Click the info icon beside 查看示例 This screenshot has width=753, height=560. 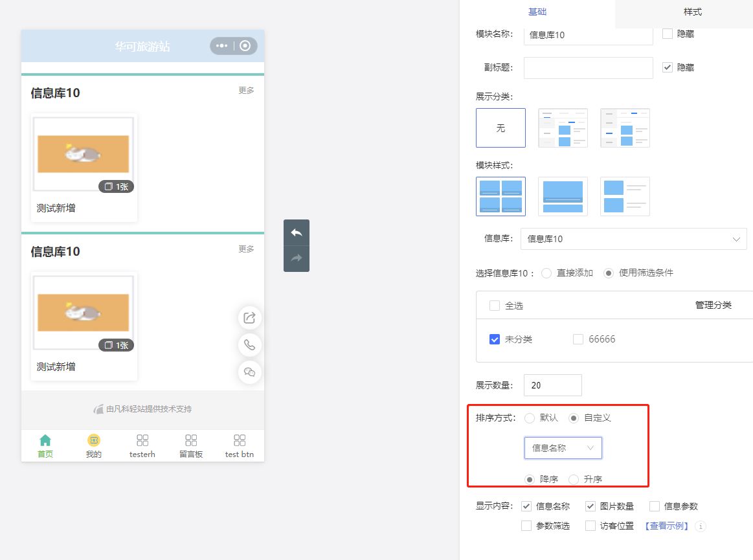click(x=700, y=526)
